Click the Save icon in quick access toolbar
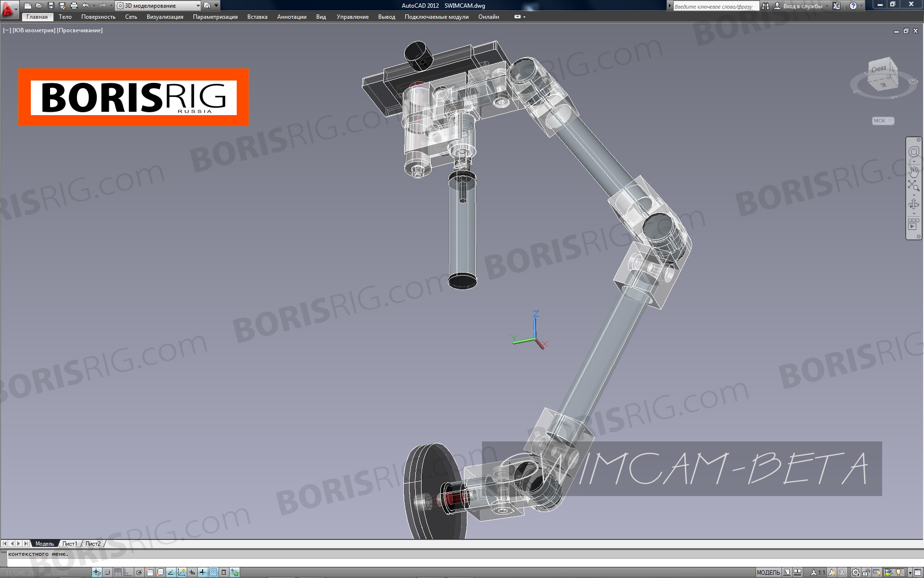The image size is (924, 578). (x=51, y=6)
